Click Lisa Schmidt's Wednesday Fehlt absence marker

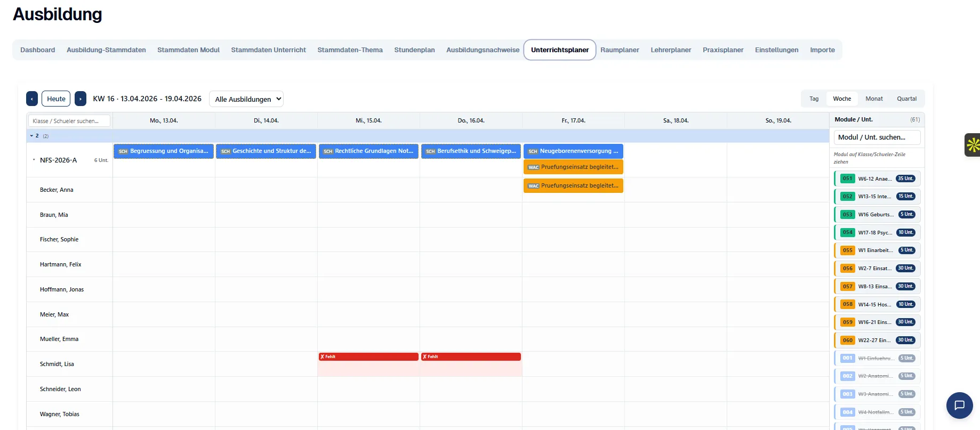click(368, 357)
